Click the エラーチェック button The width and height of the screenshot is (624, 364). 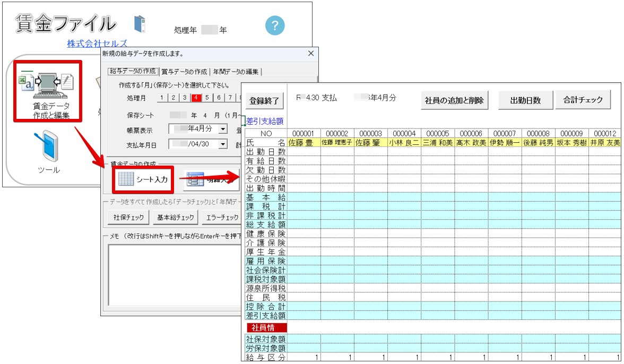pyautogui.click(x=222, y=217)
